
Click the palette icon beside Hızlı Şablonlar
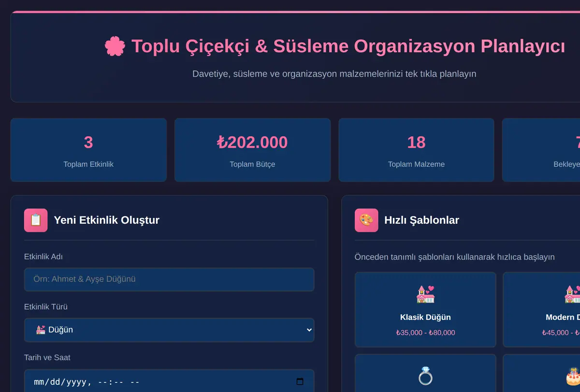(366, 220)
